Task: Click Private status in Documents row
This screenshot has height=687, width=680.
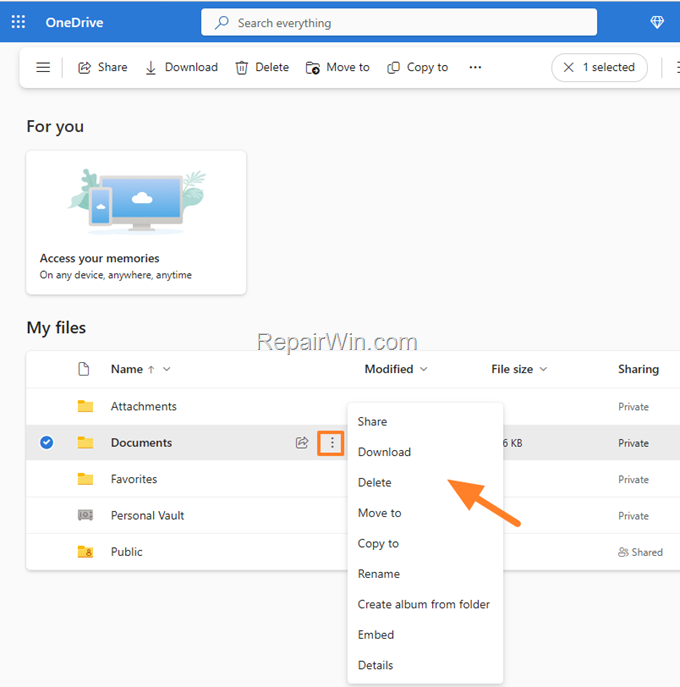Action: pyautogui.click(x=633, y=443)
